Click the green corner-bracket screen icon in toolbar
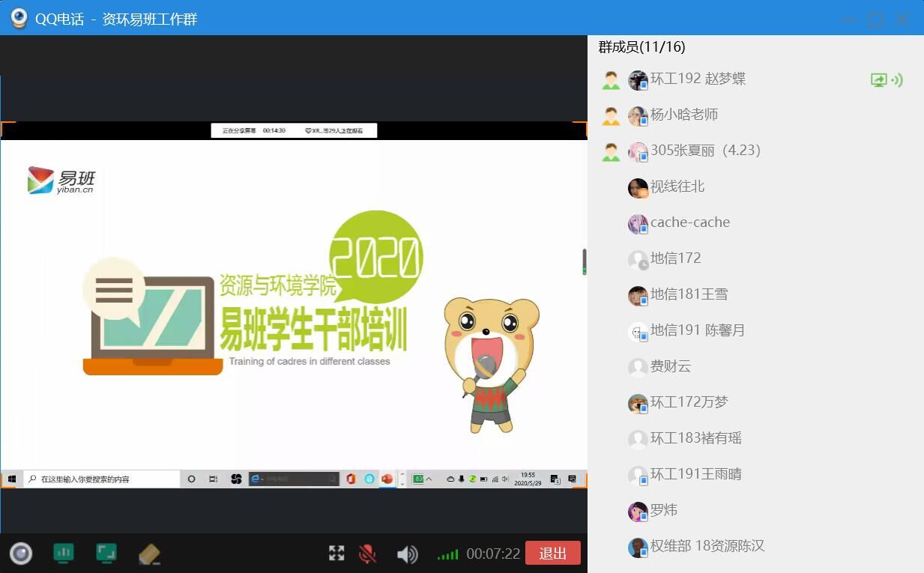This screenshot has width=924, height=573. (106, 554)
